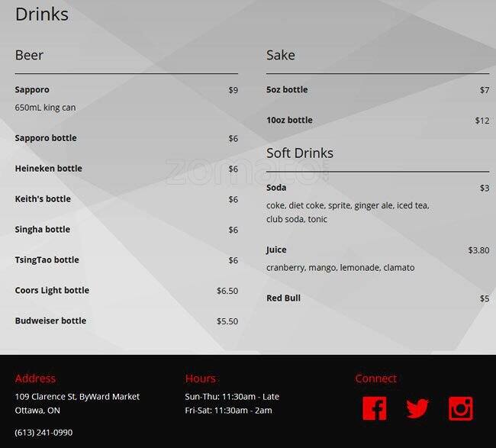
Task: Open the Facebook page icon
Action: tap(374, 408)
